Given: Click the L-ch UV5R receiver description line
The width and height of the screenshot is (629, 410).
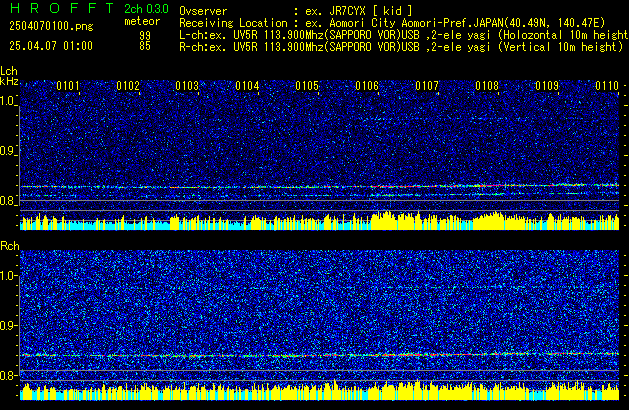Looking at the screenshot, I should point(404,35).
